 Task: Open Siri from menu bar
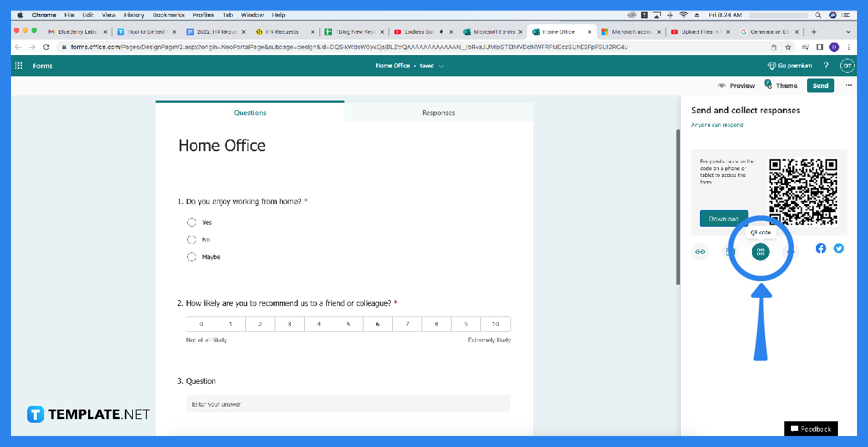click(x=833, y=15)
